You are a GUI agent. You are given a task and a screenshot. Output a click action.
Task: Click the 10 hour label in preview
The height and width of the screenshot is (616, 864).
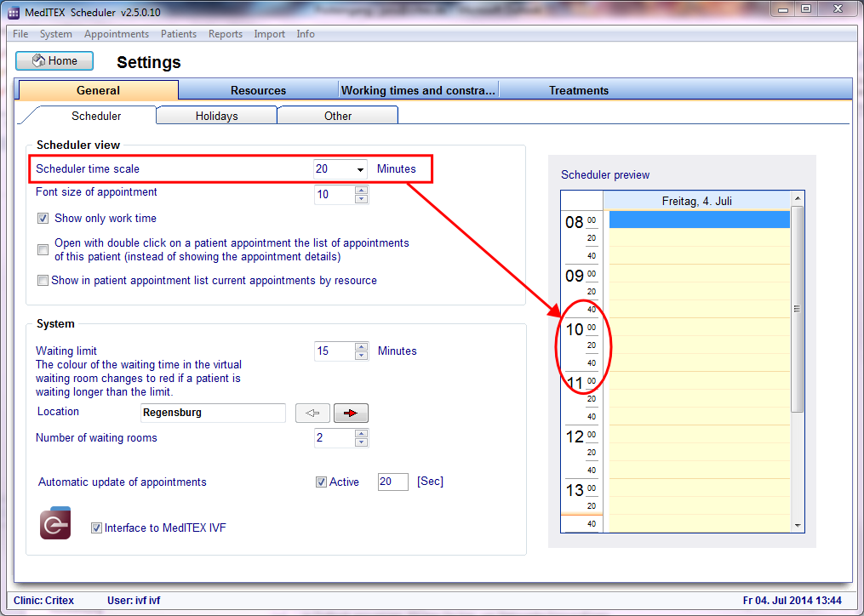[575, 329]
